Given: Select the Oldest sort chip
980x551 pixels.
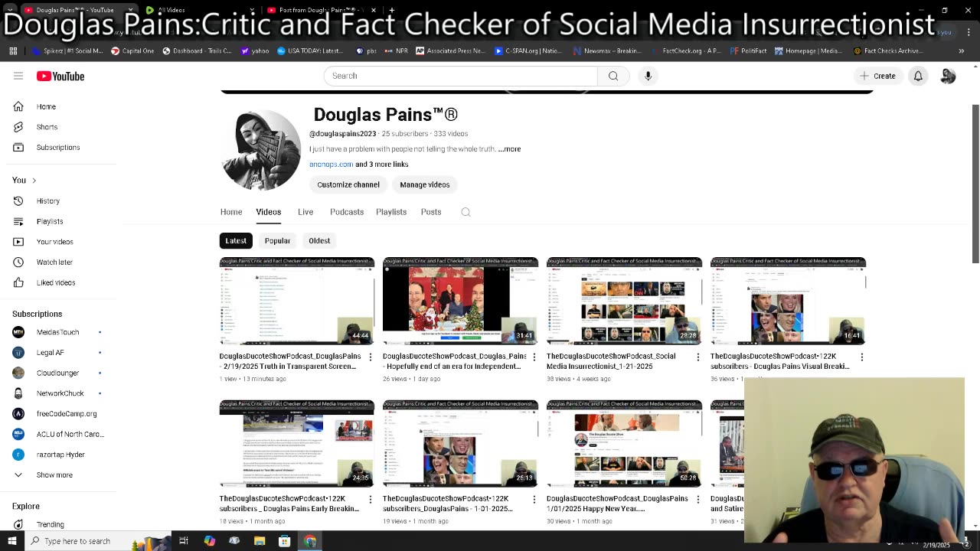Looking at the screenshot, I should point(319,240).
